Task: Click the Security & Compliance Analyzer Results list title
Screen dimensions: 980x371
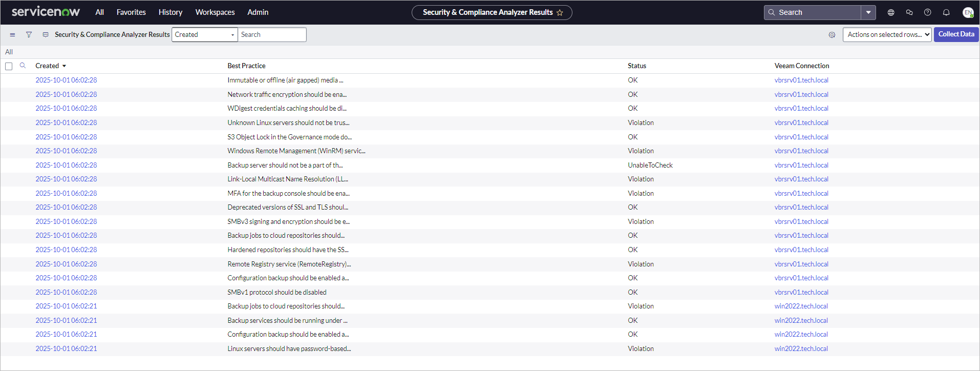Action: [112, 35]
